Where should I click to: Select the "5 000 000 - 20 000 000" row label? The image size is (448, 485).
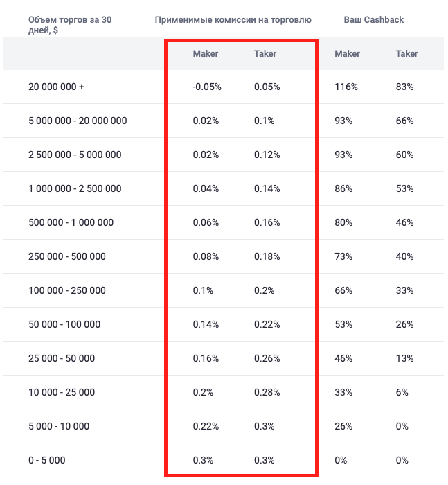point(78,121)
